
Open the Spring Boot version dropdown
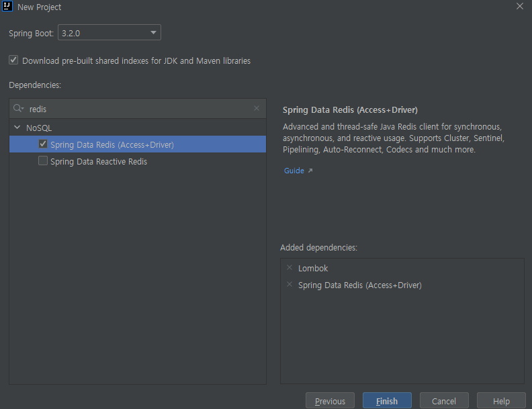109,32
